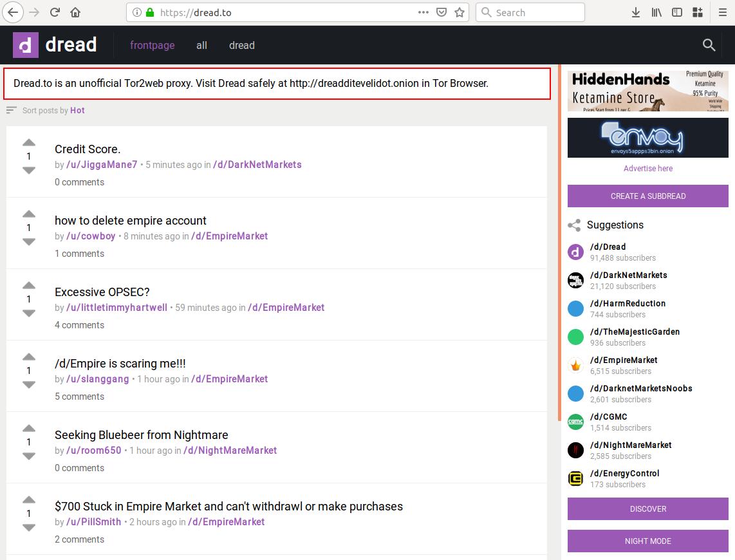
Task: Downvote the 'Credit Score.' post
Action: coord(29,170)
